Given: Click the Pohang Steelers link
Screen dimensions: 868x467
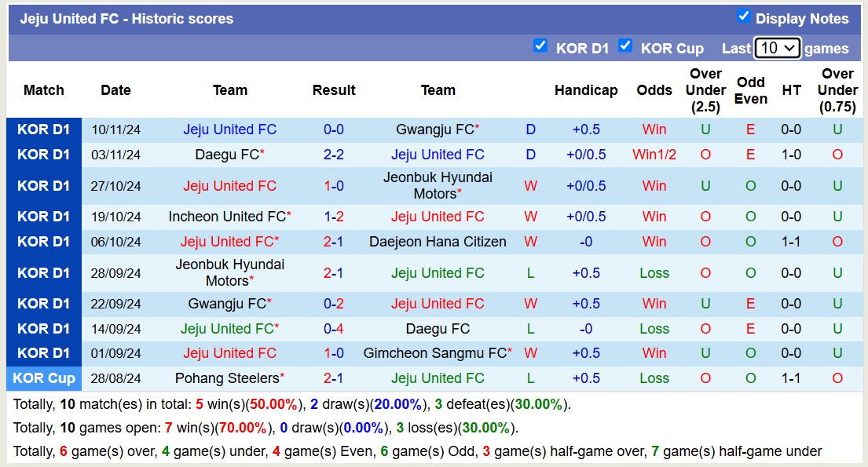Looking at the screenshot, I should [x=228, y=378].
